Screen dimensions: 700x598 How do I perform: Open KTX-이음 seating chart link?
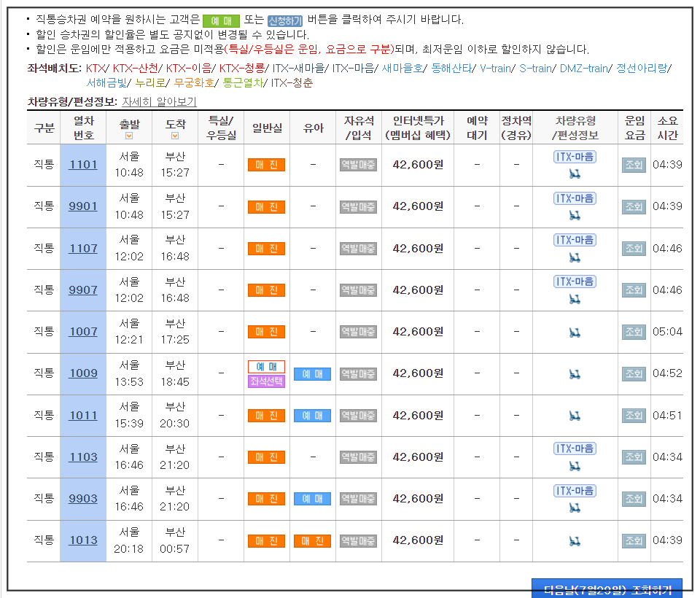click(x=188, y=69)
